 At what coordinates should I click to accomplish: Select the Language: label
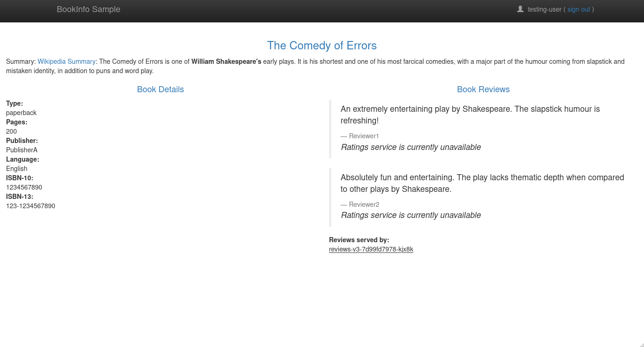tap(22, 159)
